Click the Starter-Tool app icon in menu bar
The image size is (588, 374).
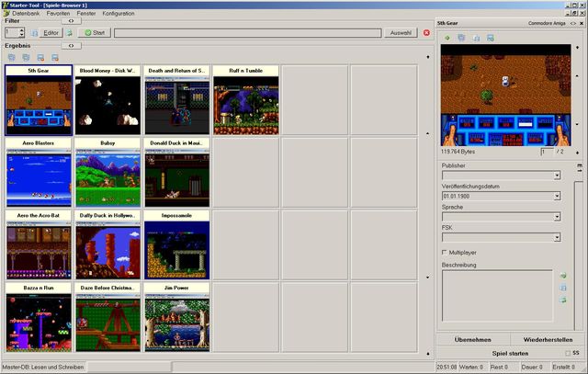(x=6, y=13)
